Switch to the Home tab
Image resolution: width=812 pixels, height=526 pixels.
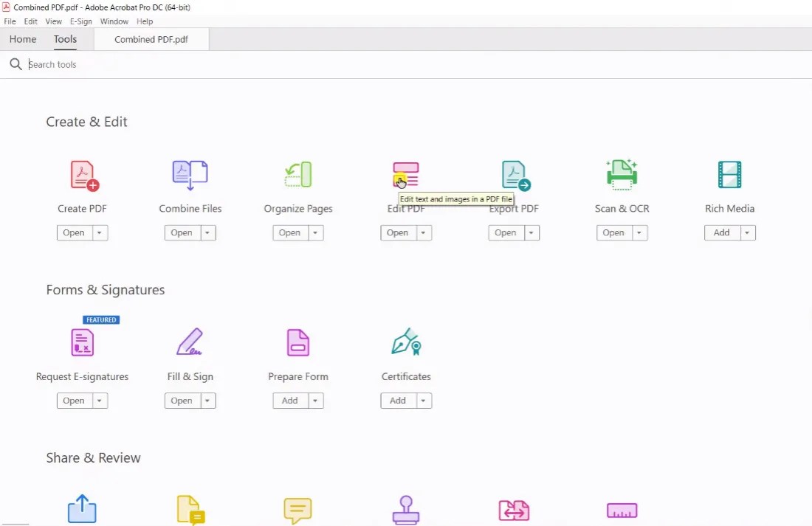coord(22,39)
